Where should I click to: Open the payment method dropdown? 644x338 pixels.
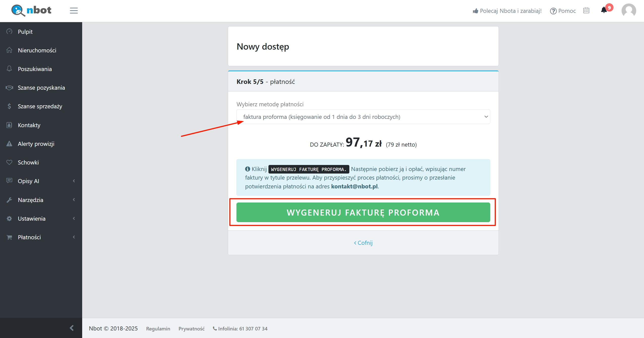(x=363, y=117)
